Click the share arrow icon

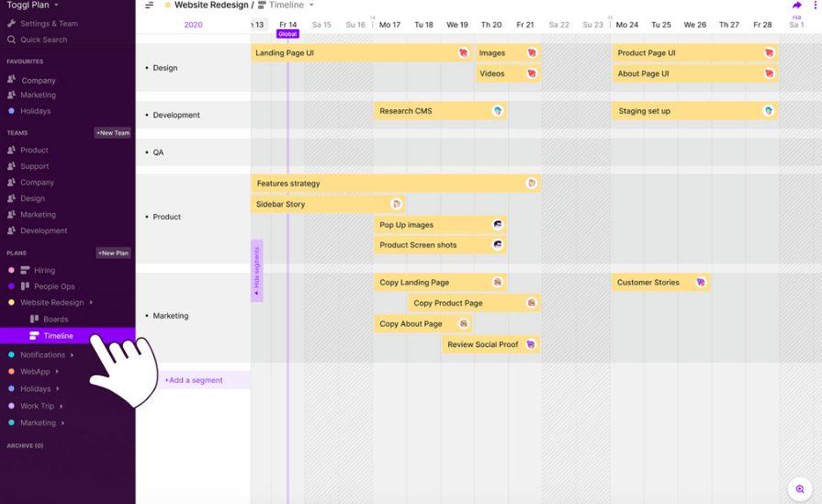(x=796, y=6)
